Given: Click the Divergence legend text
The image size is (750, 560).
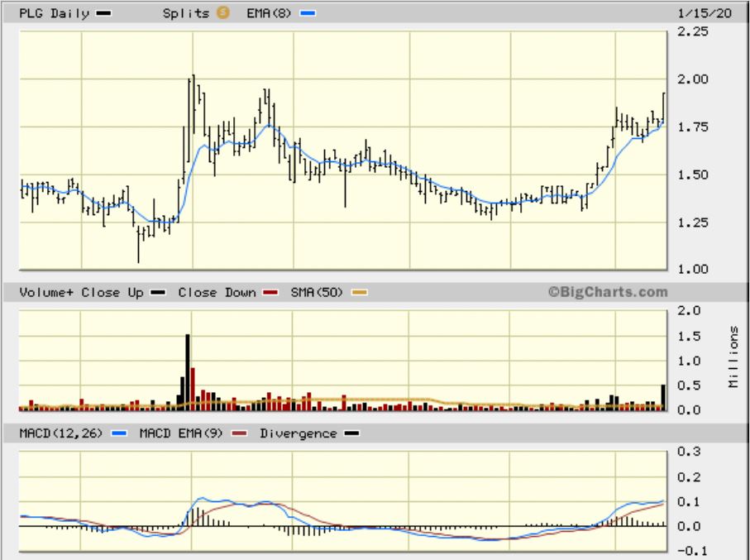Looking at the screenshot, I should click(x=298, y=433).
